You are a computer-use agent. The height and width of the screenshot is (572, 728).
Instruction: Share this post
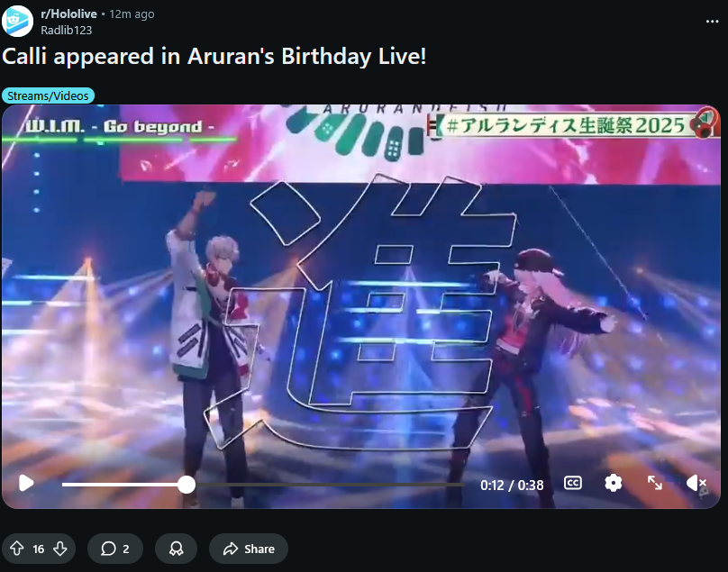(x=249, y=549)
